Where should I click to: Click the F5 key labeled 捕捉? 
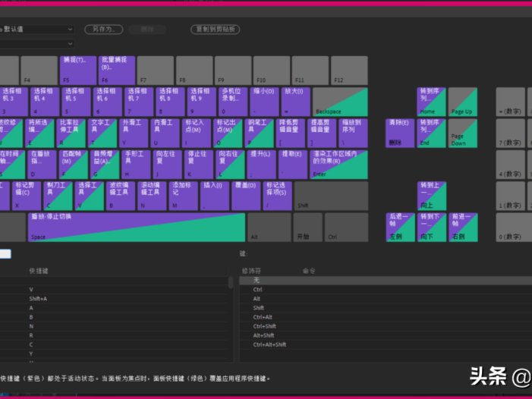click(x=77, y=70)
